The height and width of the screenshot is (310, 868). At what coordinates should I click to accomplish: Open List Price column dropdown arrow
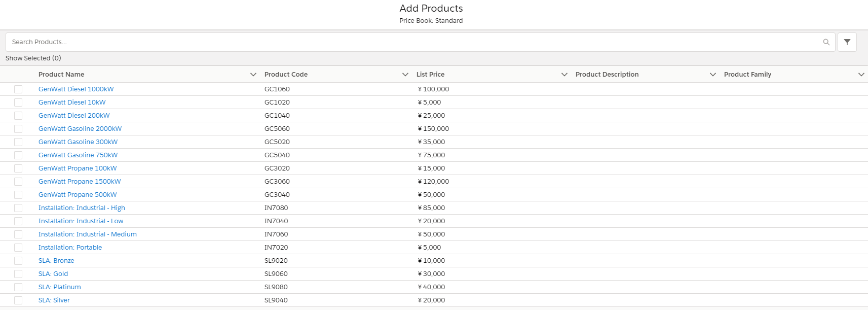point(564,75)
